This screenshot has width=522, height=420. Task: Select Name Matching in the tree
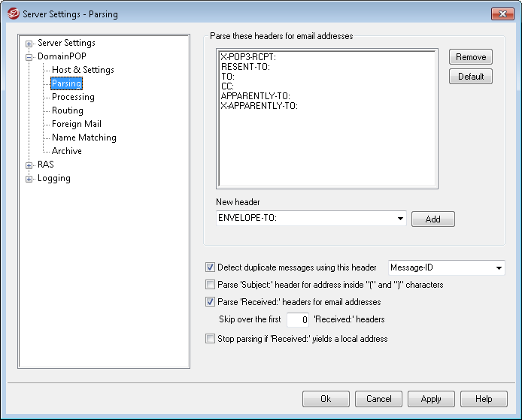83,137
